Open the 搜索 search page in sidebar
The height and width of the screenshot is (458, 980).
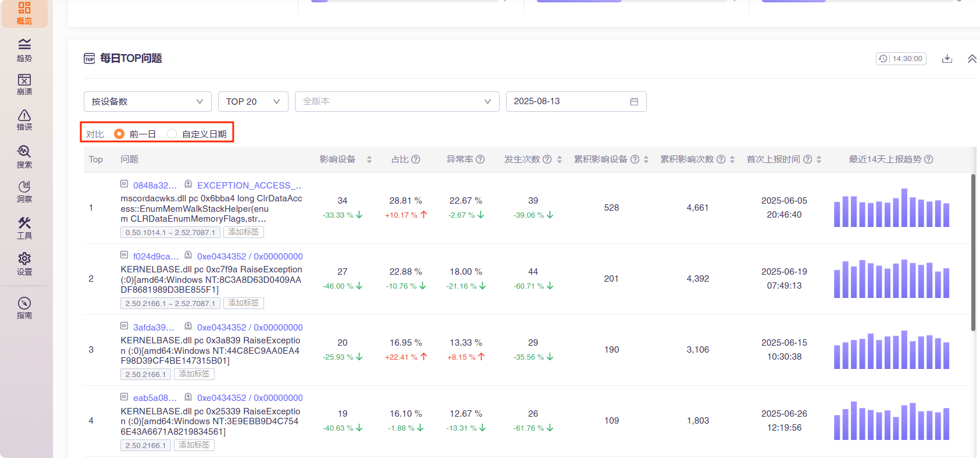coord(24,157)
